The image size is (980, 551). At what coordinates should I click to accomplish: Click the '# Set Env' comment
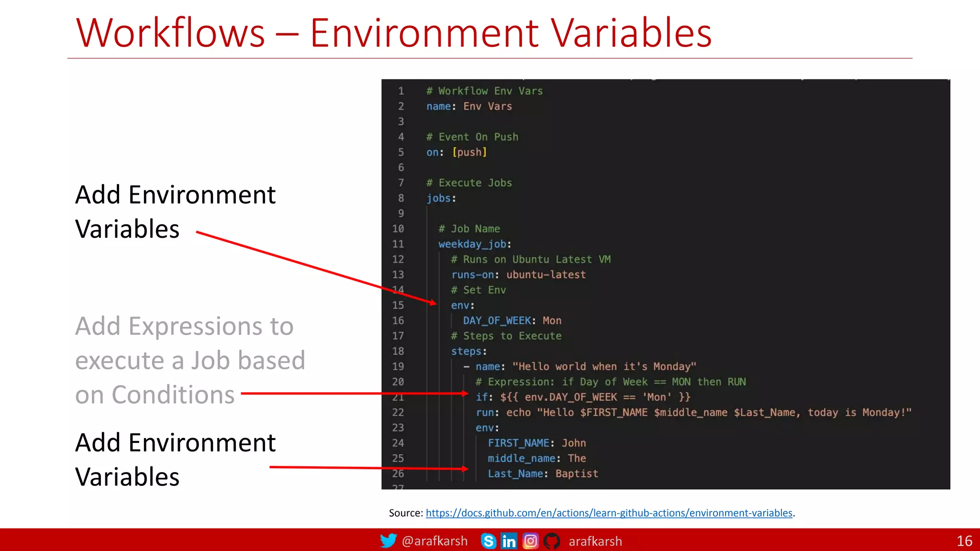[x=478, y=290]
